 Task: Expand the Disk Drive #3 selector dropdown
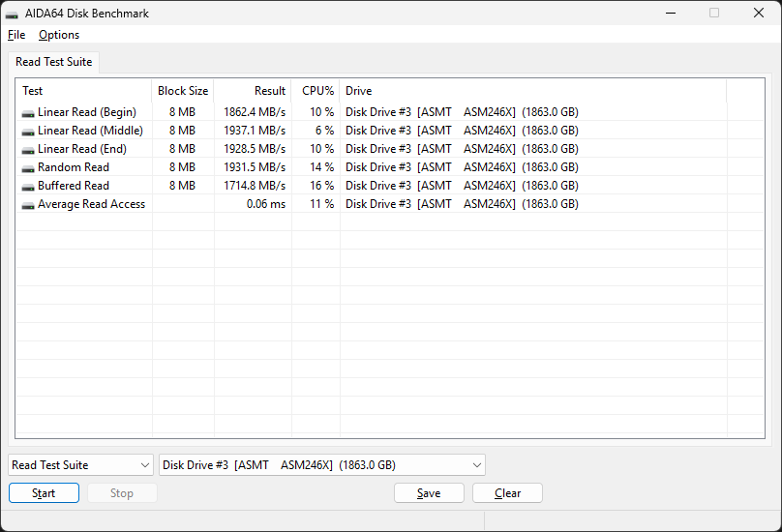321,465
